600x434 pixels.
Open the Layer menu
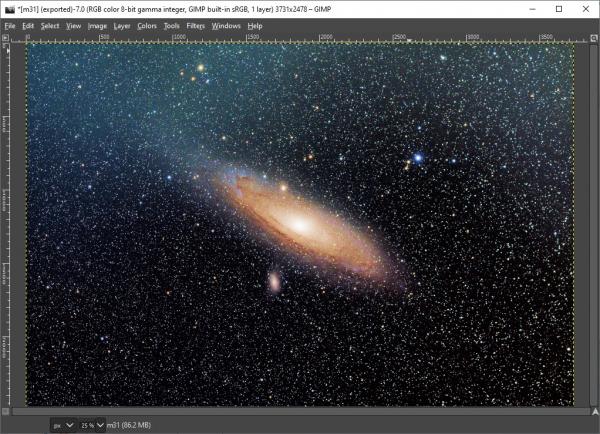tap(122, 26)
